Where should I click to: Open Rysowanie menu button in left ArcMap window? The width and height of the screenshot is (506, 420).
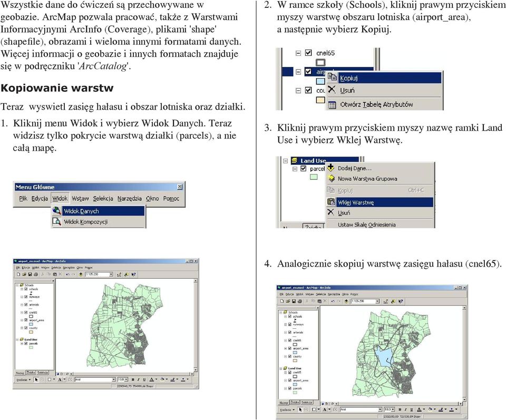coord(24,379)
